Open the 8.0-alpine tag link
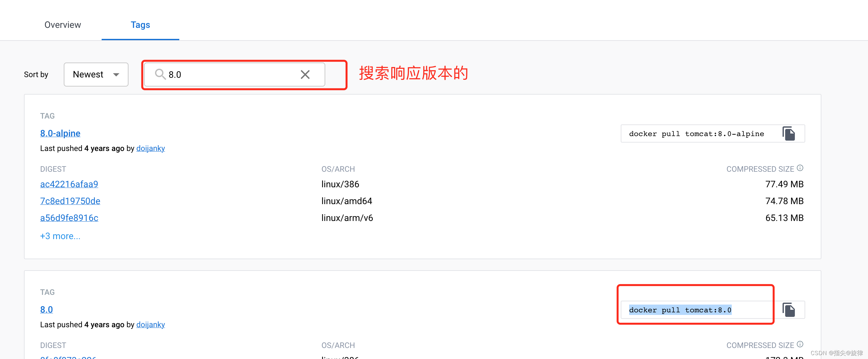 pyautogui.click(x=60, y=133)
